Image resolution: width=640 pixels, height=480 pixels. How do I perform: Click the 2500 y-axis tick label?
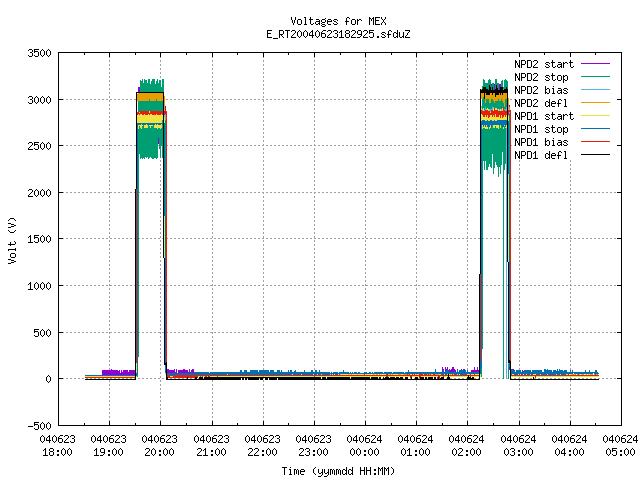pyautogui.click(x=40, y=146)
